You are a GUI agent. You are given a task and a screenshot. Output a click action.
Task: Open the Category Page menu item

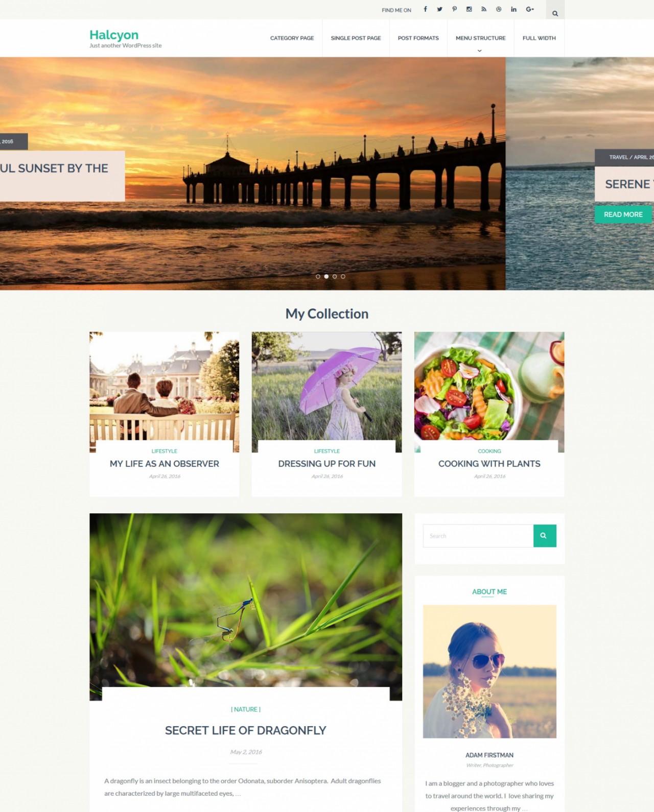click(292, 38)
